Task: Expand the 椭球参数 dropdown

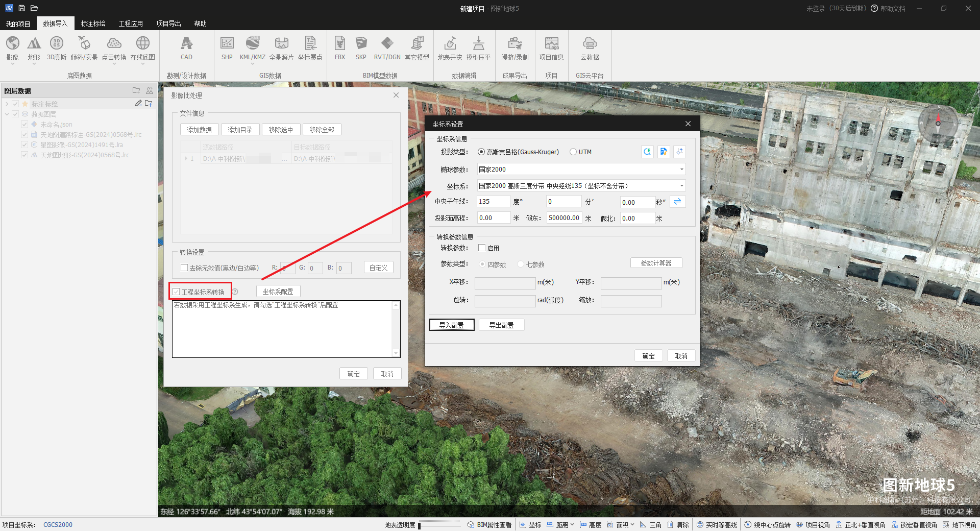Action: pos(681,170)
